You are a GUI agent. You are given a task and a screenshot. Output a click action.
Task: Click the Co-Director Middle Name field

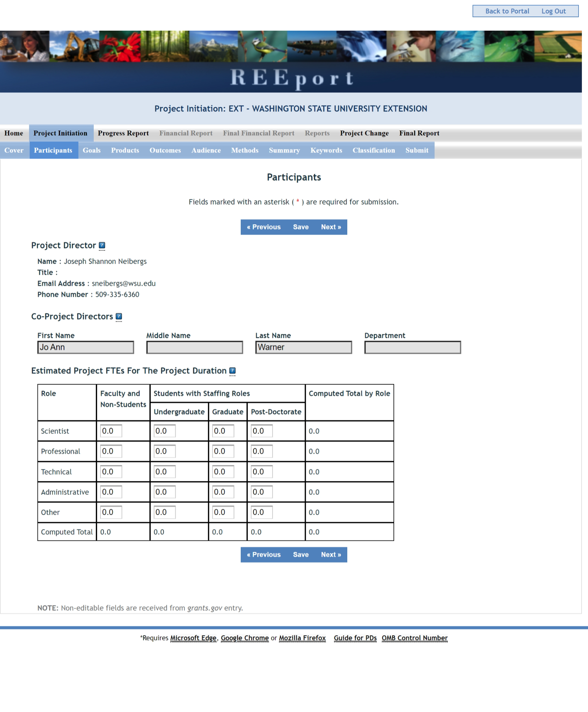coord(195,347)
